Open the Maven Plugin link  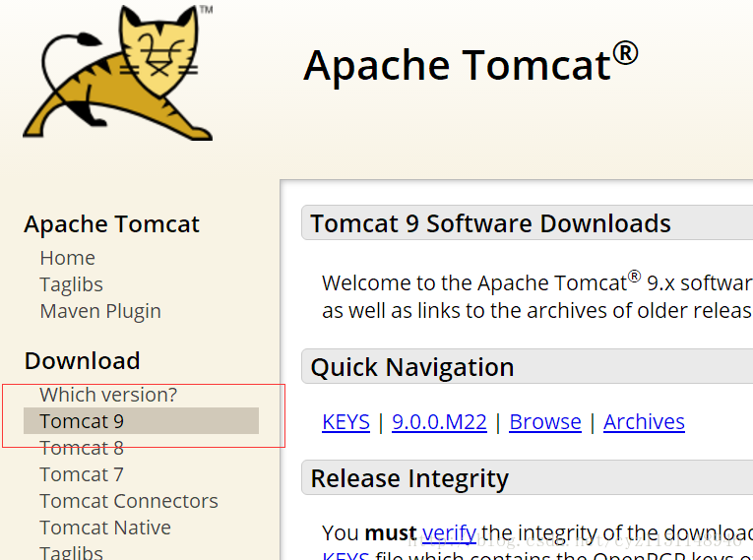[100, 311]
